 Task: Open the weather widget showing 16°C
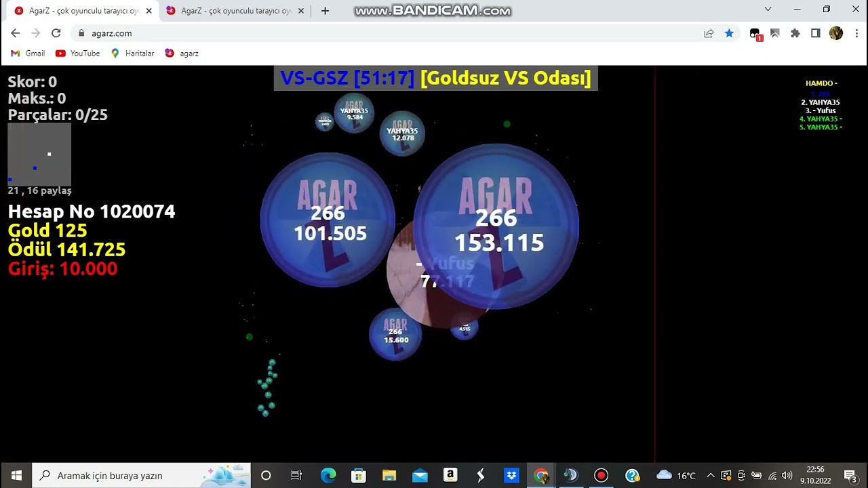coord(677,475)
